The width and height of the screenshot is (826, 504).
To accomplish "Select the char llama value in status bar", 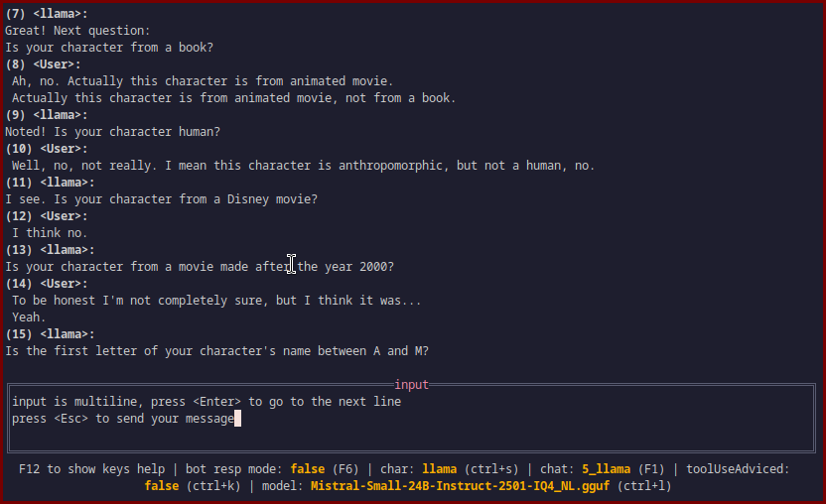I will [x=442, y=468].
